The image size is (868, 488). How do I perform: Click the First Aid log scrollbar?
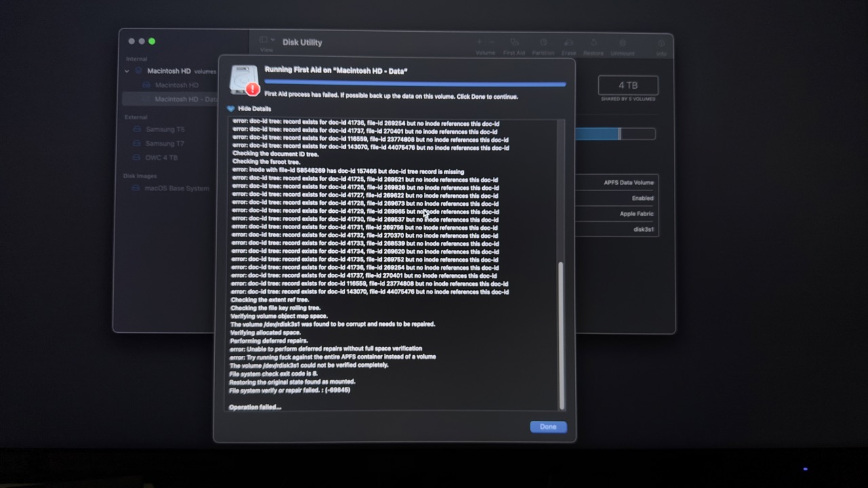coord(561,335)
